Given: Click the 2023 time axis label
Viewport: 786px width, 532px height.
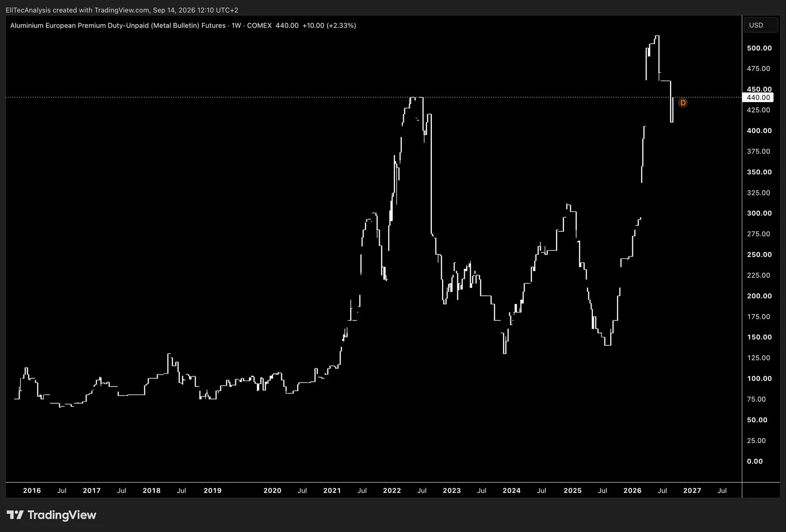Looking at the screenshot, I should [x=452, y=490].
